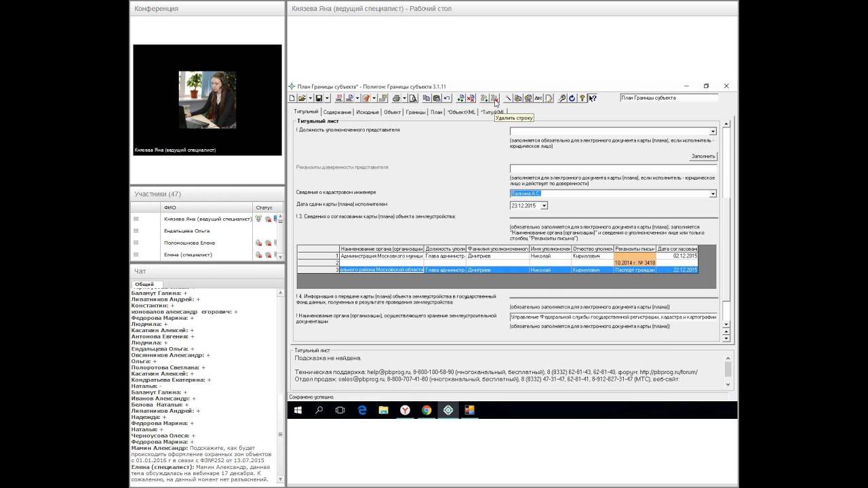Click the magnifier search icon in the toolbar
This screenshot has height=488, width=868.
562,98
